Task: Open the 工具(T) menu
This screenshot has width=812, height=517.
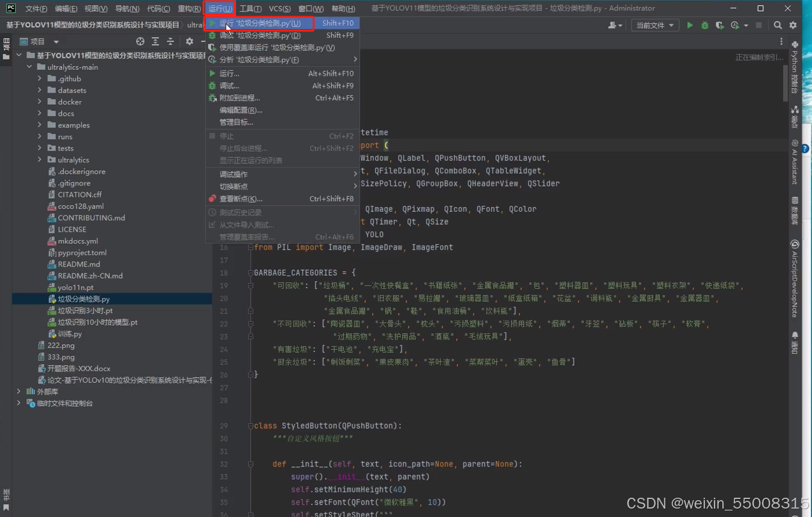Action: [250, 8]
